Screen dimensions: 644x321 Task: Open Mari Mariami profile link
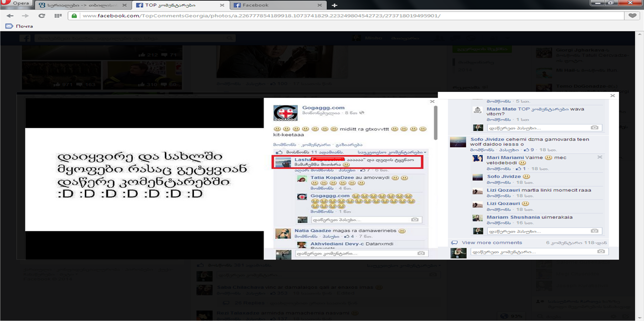(x=505, y=157)
